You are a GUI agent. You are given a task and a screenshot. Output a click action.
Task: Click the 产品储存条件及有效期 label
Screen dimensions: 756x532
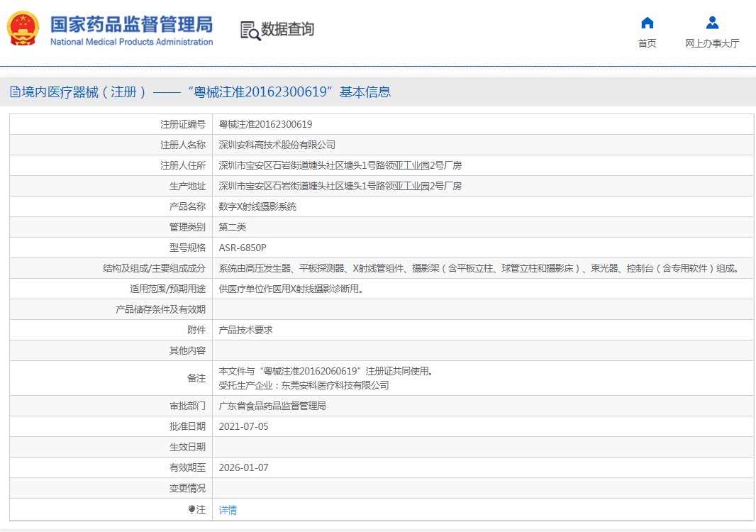click(x=160, y=310)
